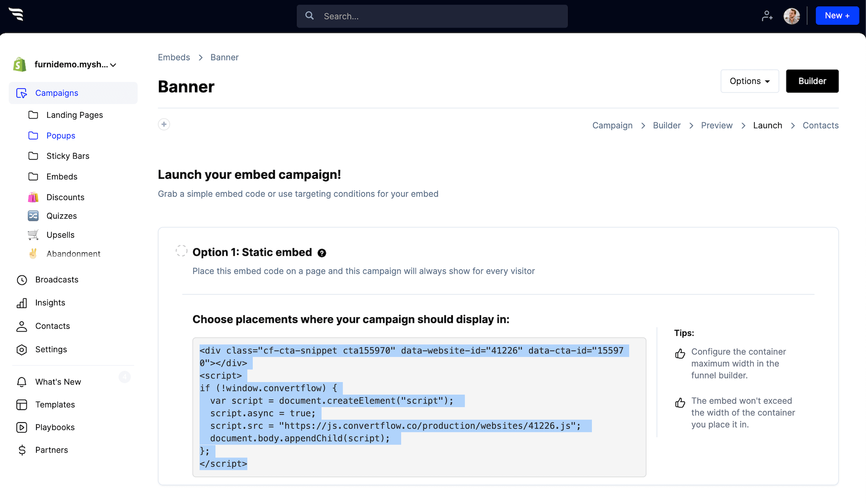
Task: Click the Partners dollar icon
Action: coord(22,450)
